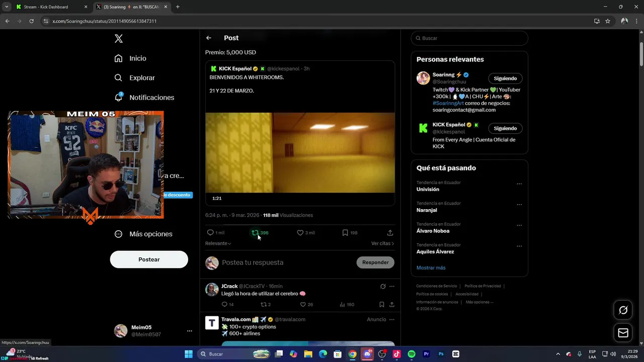
Task: Open more options on JCrack's reply
Action: tap(392, 286)
